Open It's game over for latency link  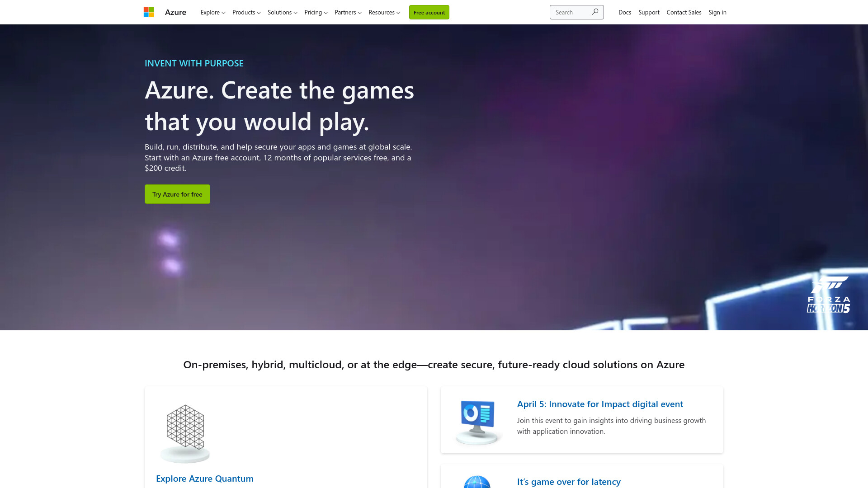tap(569, 482)
